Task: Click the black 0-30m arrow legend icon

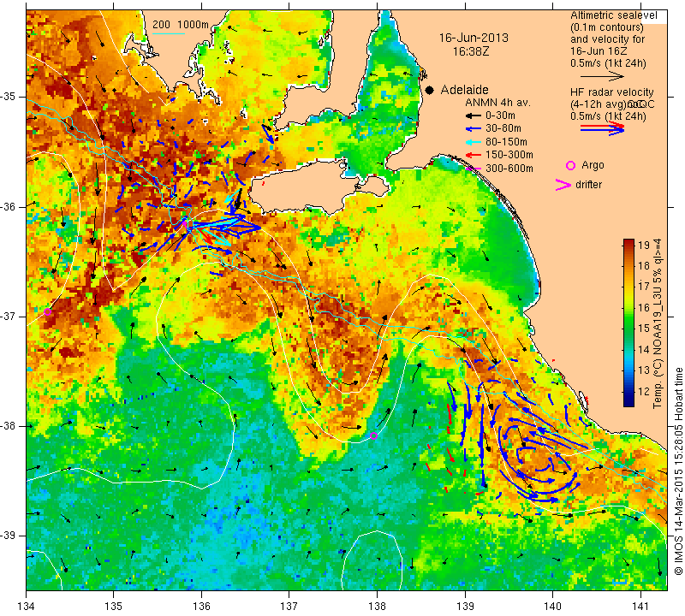Action: pyautogui.click(x=473, y=116)
